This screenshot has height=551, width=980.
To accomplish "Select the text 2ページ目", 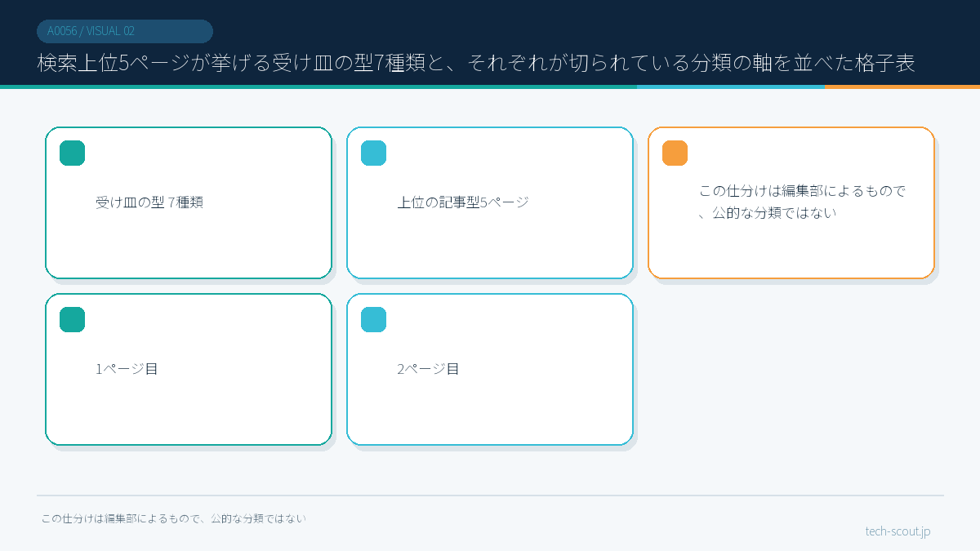I will 428,369.
